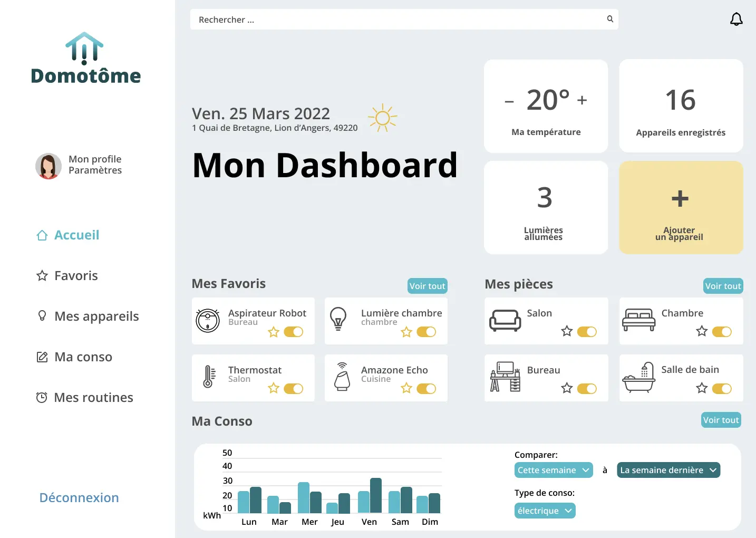Toggle the Lumière chambre switch
Screen dimensions: 756x538
(427, 332)
